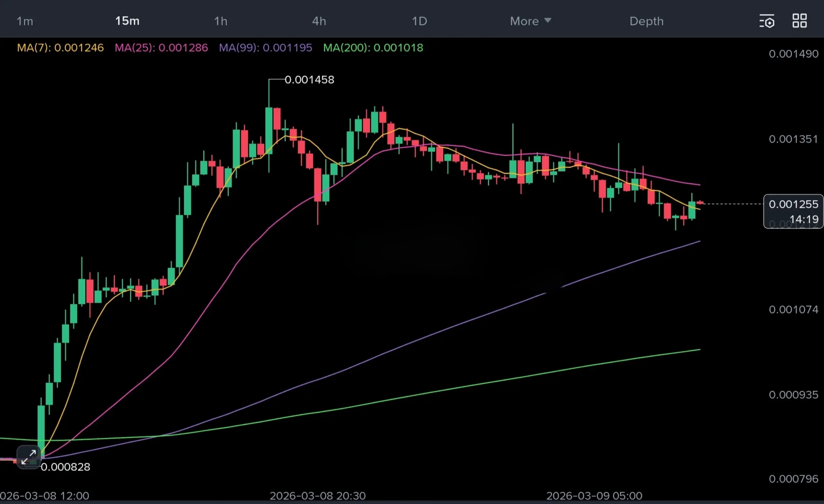Click the 2026-03-08 20:30 time axis label
The height and width of the screenshot is (504, 824).
point(317,495)
